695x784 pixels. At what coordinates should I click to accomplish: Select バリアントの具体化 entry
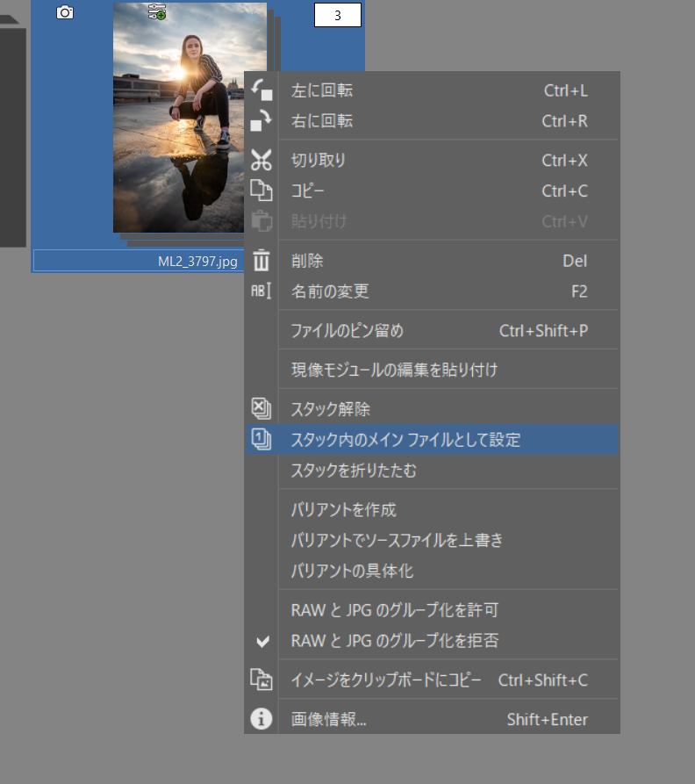coord(433,571)
